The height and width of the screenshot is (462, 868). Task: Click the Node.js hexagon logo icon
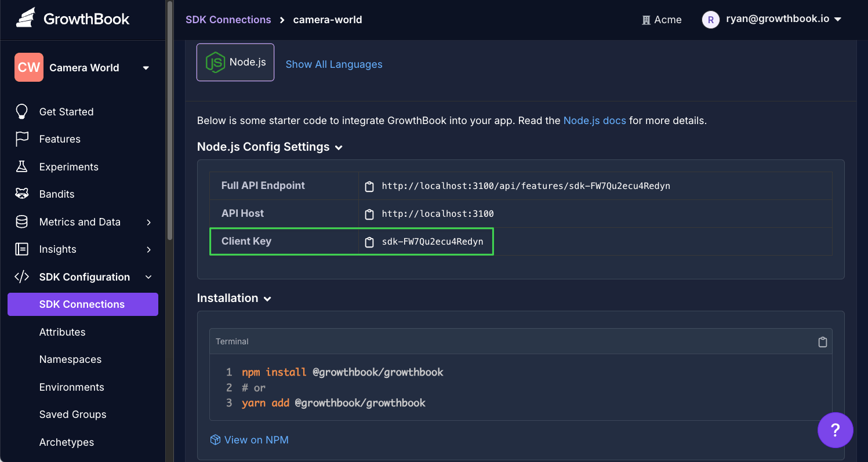[x=215, y=62]
